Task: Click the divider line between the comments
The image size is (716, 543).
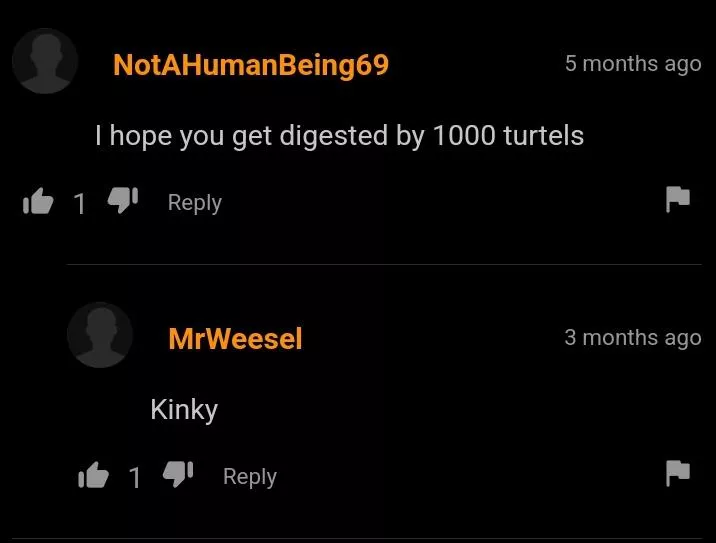Action: (384, 264)
